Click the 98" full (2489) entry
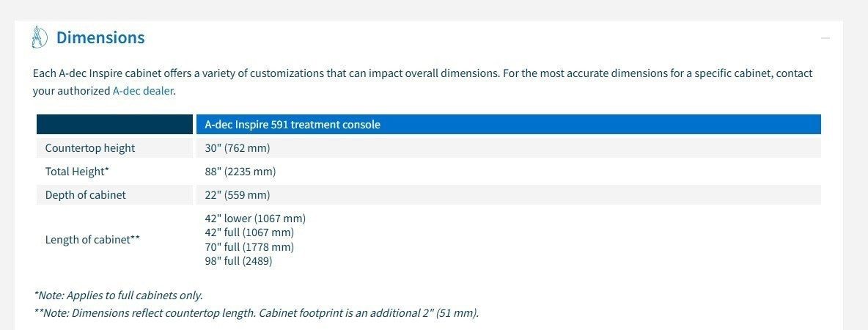The image size is (868, 330). pyautogui.click(x=238, y=260)
